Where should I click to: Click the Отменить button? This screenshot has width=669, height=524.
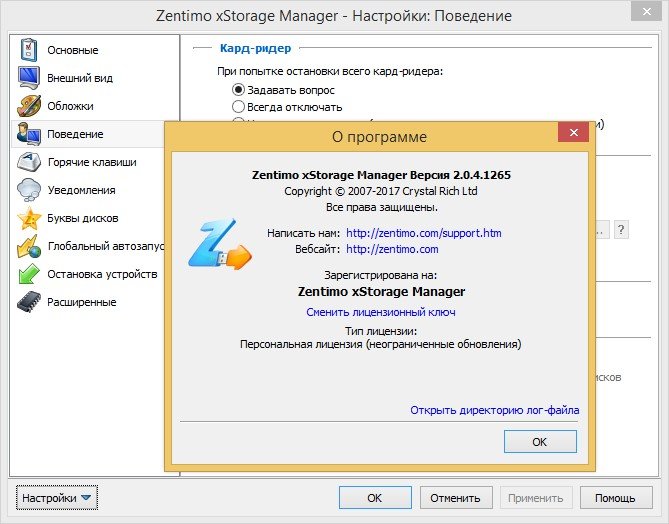456,498
